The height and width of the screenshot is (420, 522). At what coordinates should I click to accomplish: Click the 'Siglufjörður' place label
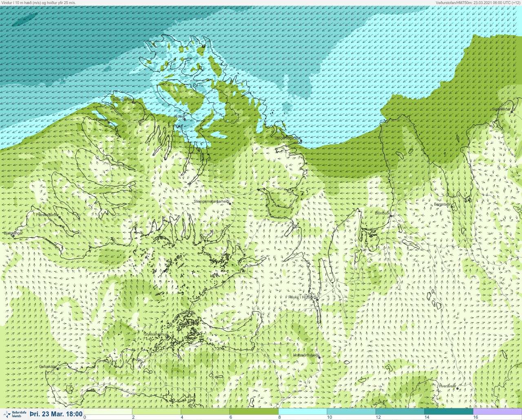(501, 109)
